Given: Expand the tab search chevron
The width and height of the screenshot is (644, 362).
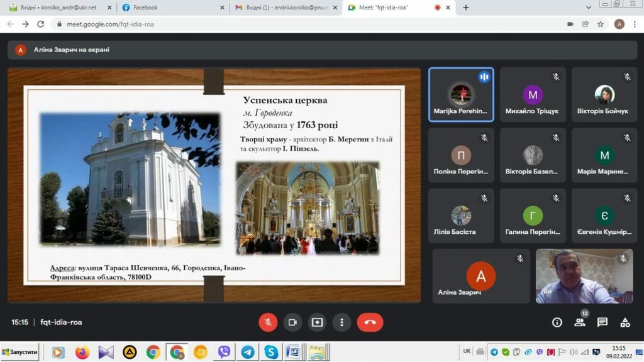Looking at the screenshot, I should pos(590,8).
